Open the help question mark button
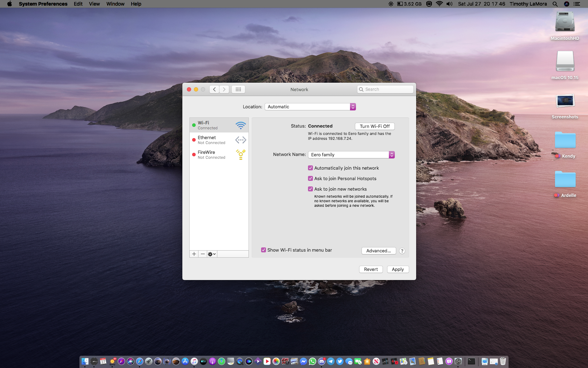This screenshot has width=588, height=368. point(402,251)
